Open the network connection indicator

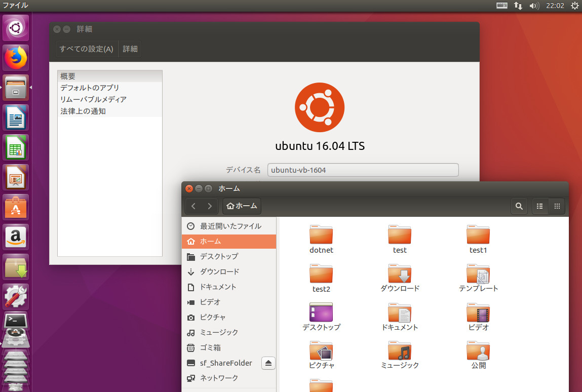pos(518,6)
